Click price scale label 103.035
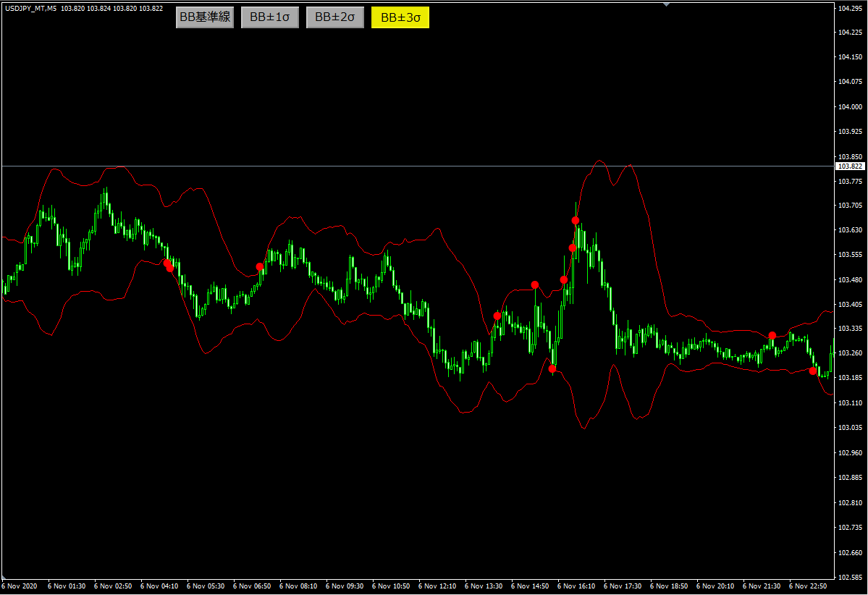The width and height of the screenshot is (868, 595). [850, 428]
